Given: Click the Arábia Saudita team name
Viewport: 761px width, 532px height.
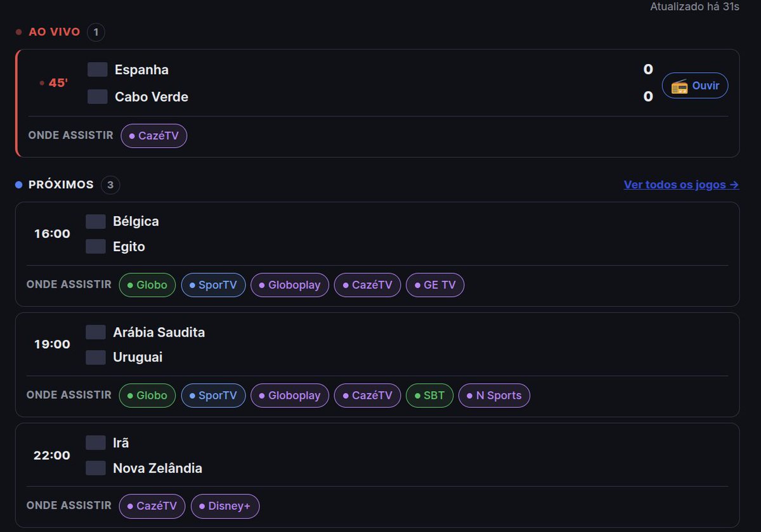Looking at the screenshot, I should (159, 332).
